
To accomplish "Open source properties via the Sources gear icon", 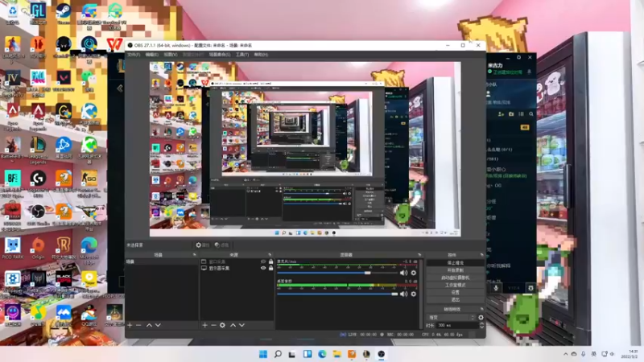I will [x=222, y=325].
